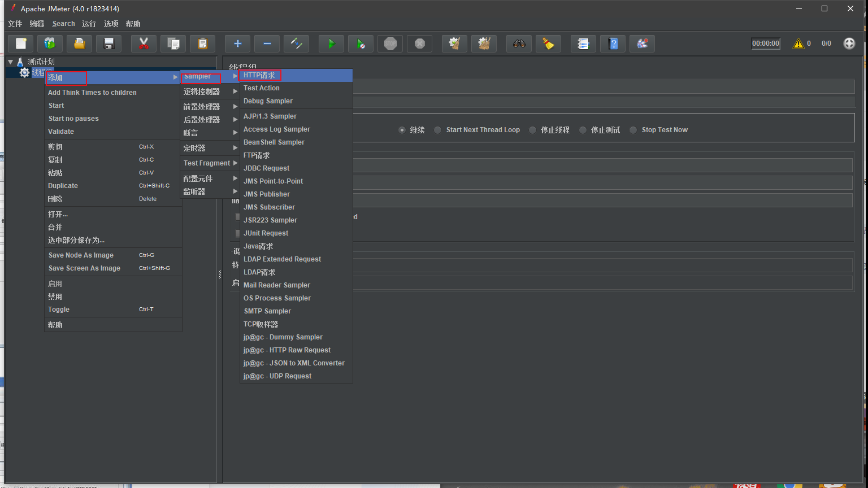Clear results with single broom icon
Viewport: 868px width, 488px height.
[x=454, y=43]
